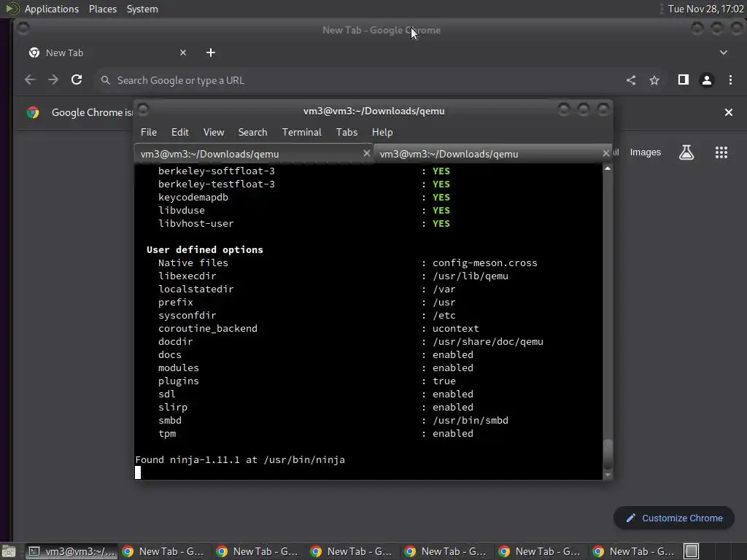Screen dimensions: 747x560
Task: Expand Chrome's tab search chevron
Action: [723, 52]
